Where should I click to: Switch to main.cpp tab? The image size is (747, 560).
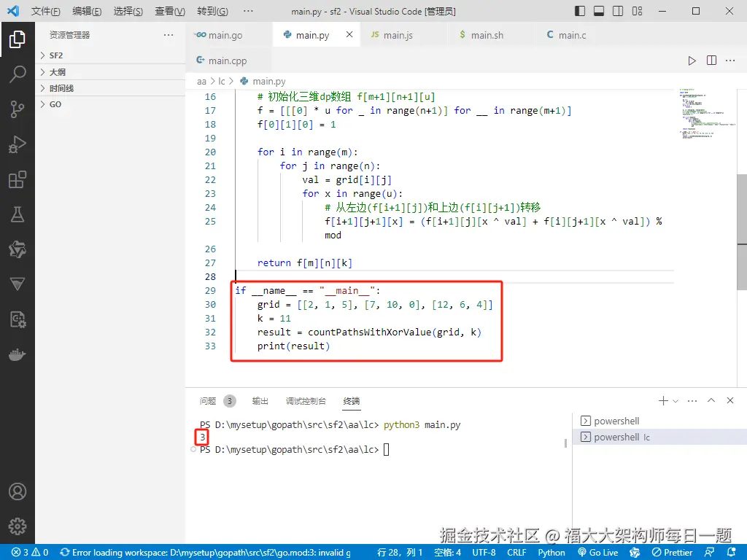228,61
